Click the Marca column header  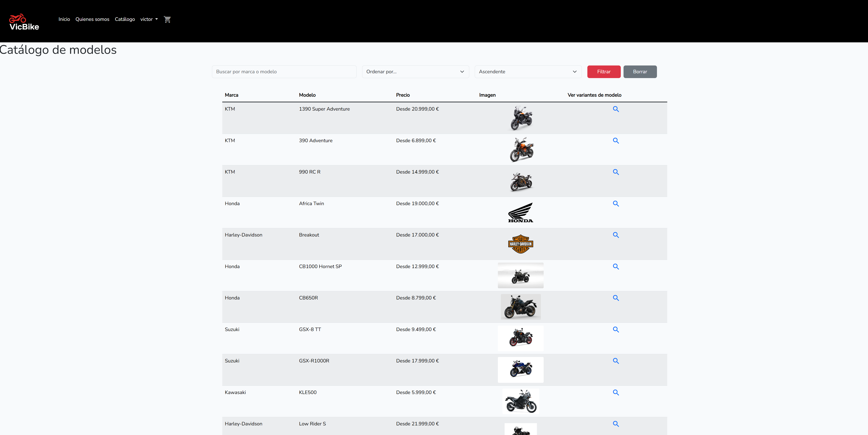point(231,95)
